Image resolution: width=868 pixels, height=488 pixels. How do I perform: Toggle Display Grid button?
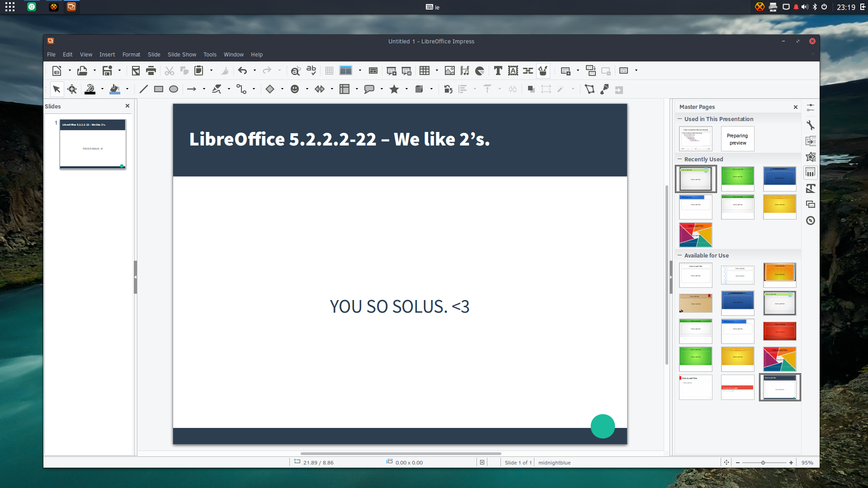pyautogui.click(x=329, y=70)
